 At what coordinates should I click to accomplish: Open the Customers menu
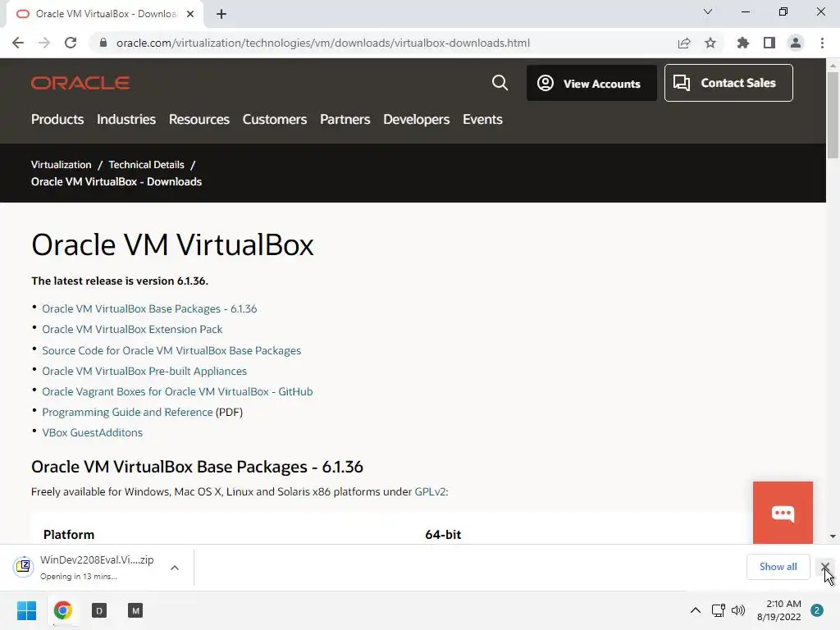(275, 120)
